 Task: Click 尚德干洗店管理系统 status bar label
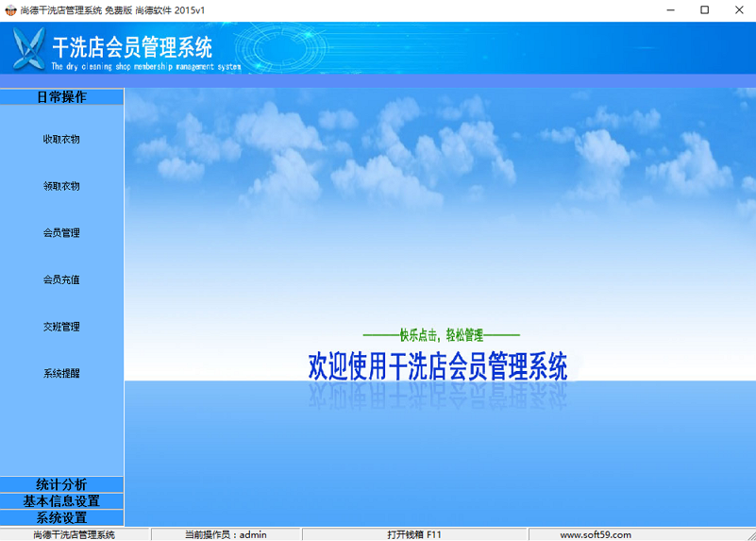[74, 534]
